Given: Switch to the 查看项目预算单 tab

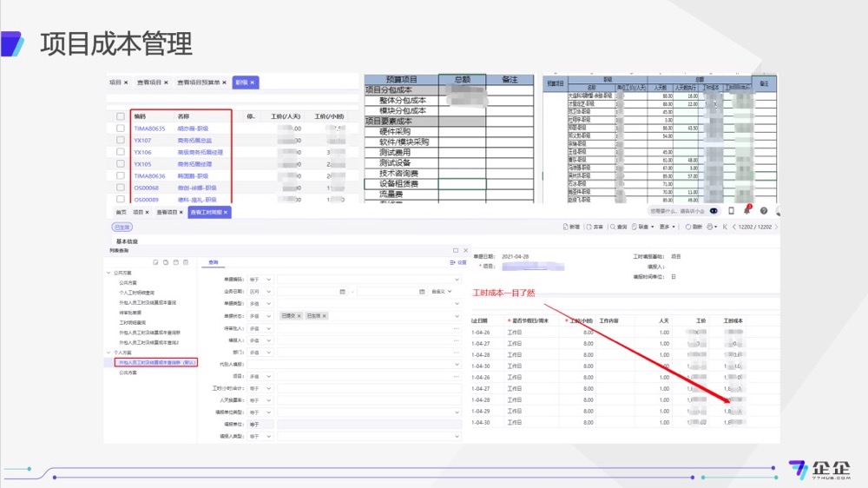Looking at the screenshot, I should click(198, 82).
